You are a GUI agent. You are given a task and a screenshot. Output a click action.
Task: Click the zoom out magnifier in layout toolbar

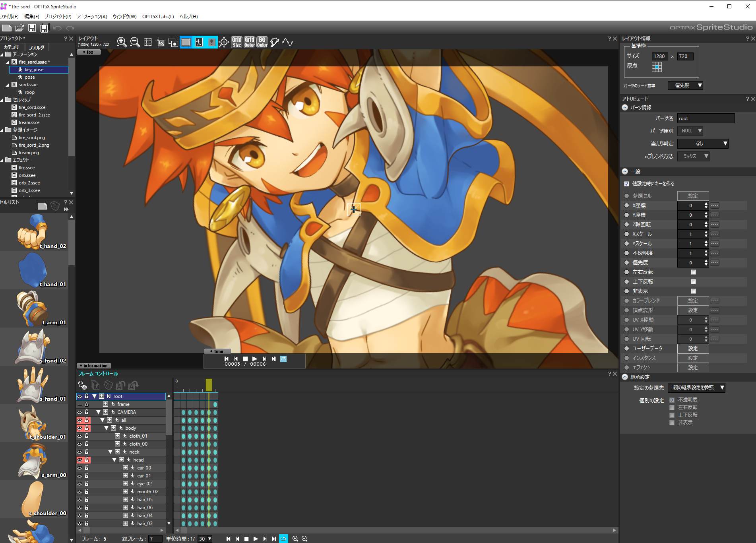135,42
